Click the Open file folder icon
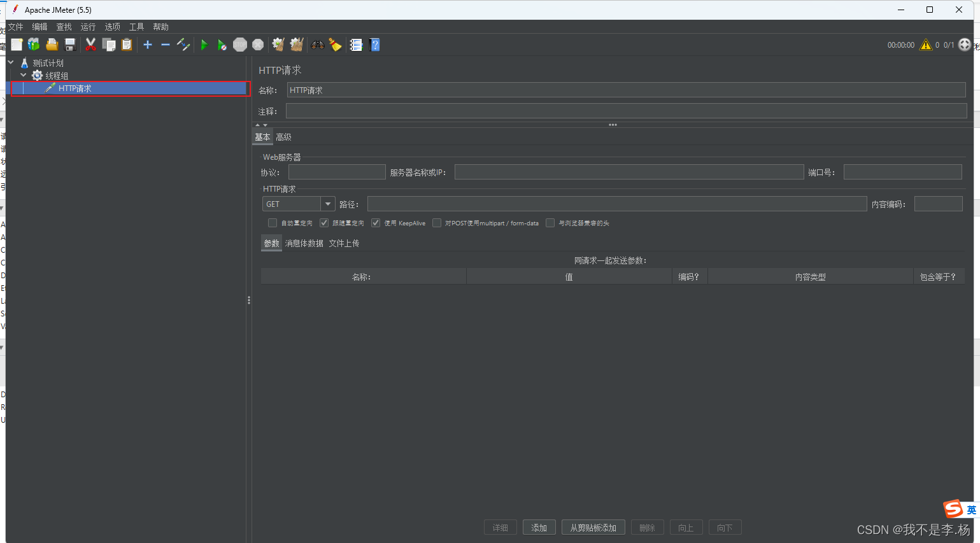 pos(52,45)
